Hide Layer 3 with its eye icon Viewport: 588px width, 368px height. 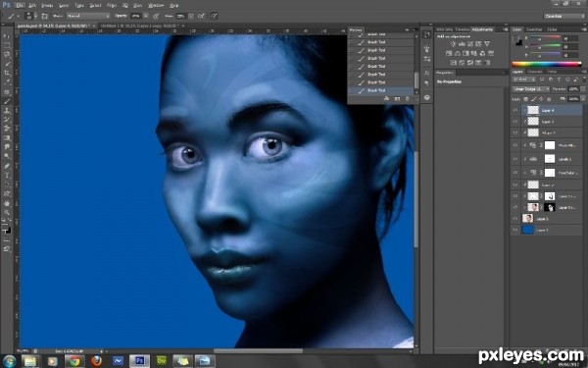click(515, 122)
